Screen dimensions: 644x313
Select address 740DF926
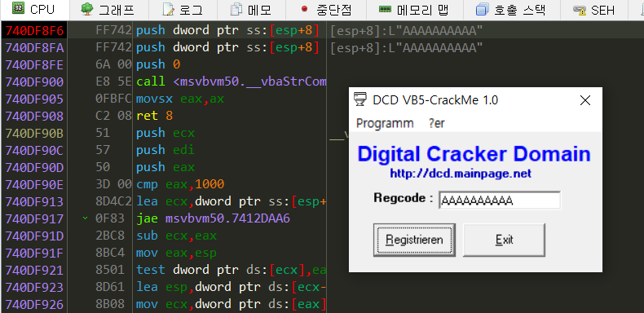[x=34, y=304]
